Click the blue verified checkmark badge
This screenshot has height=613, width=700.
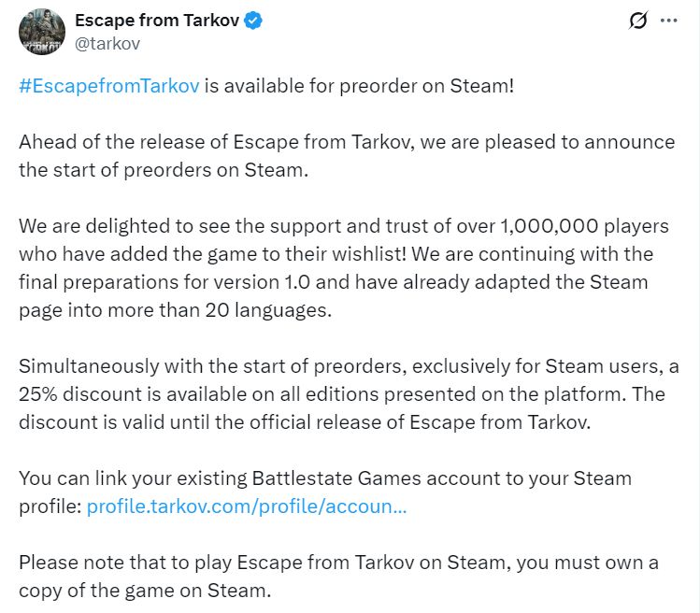click(x=253, y=21)
